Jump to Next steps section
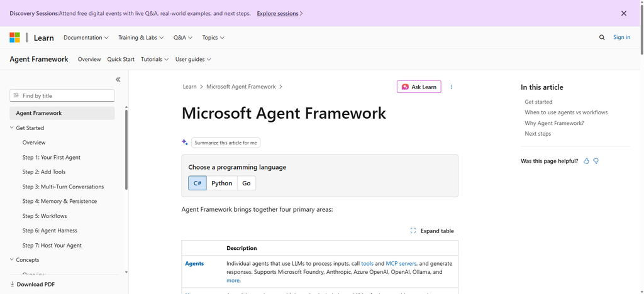Viewport: 644px width, 294px height. point(538,134)
